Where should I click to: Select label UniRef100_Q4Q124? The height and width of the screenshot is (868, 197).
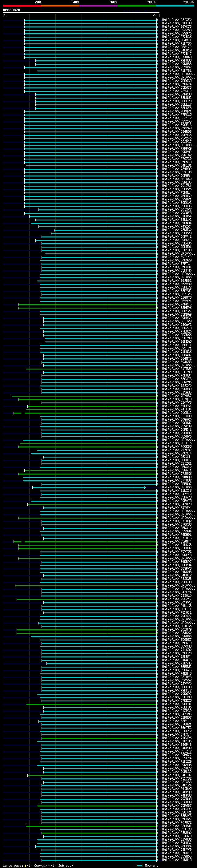[177, 785]
